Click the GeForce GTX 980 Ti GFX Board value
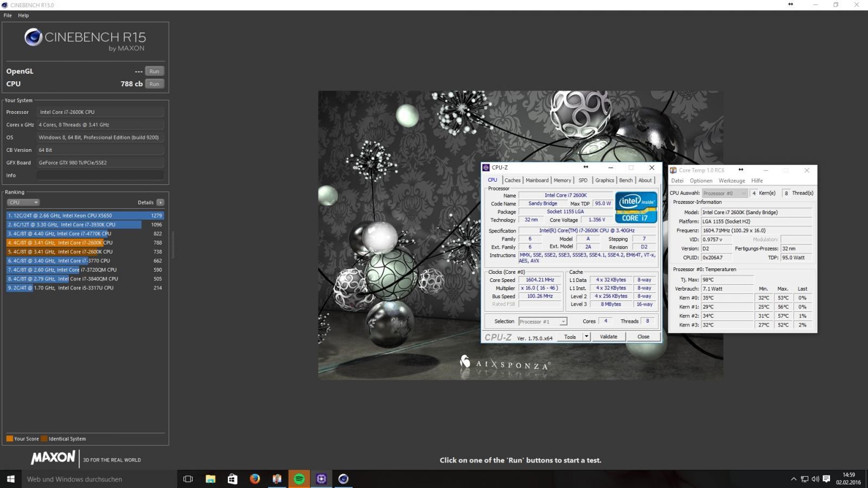The height and width of the screenshot is (488, 868). [100, 163]
